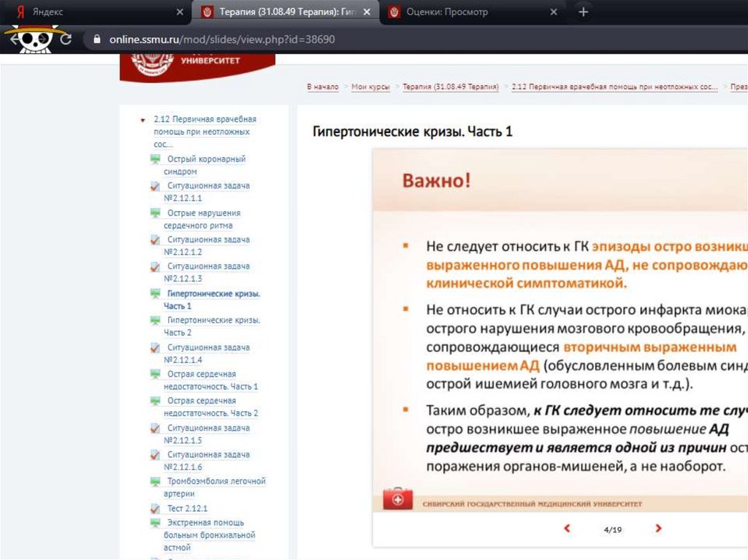Open Ситуационная задача №2.12.1.4
The width and height of the screenshot is (748, 560).
coord(207,353)
